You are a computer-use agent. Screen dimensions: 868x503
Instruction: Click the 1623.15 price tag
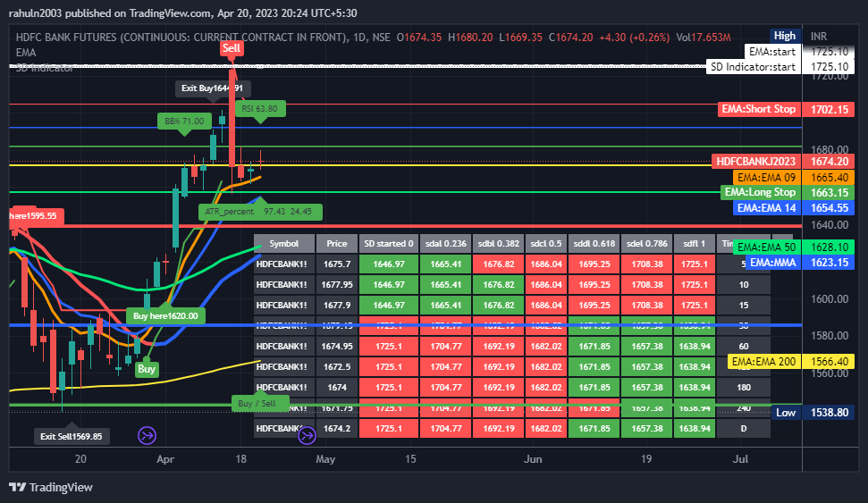(x=829, y=263)
